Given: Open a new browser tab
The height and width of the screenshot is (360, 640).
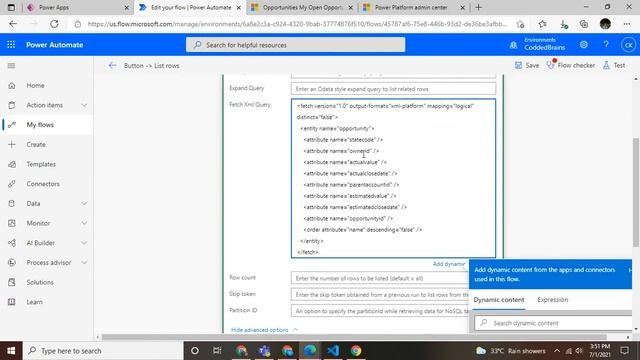Looking at the screenshot, I should pos(478,7).
